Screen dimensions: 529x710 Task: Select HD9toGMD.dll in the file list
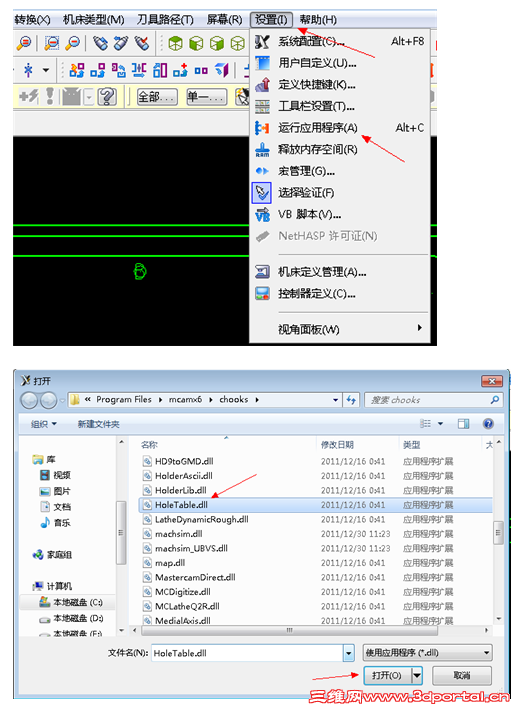[315, 461]
